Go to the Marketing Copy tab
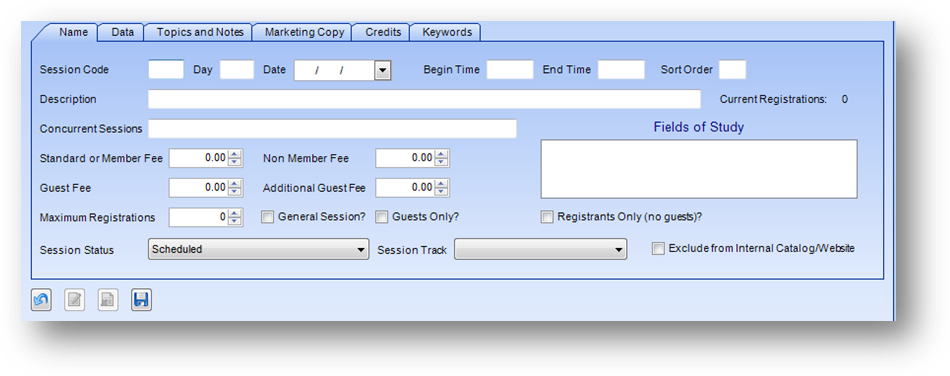This screenshot has width=950, height=376. (304, 32)
